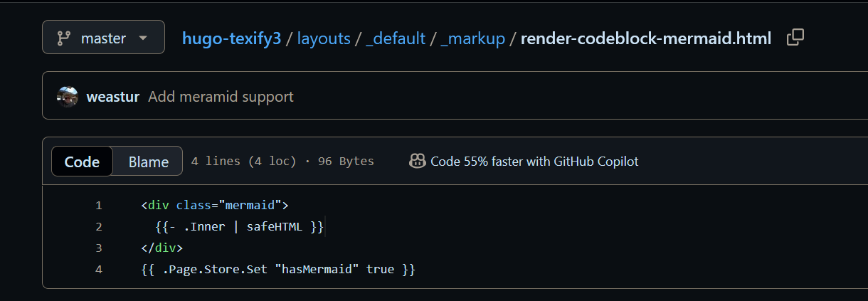Image resolution: width=868 pixels, height=301 pixels.
Task: Navigate to the _markup folder breadcrumb
Action: click(473, 38)
